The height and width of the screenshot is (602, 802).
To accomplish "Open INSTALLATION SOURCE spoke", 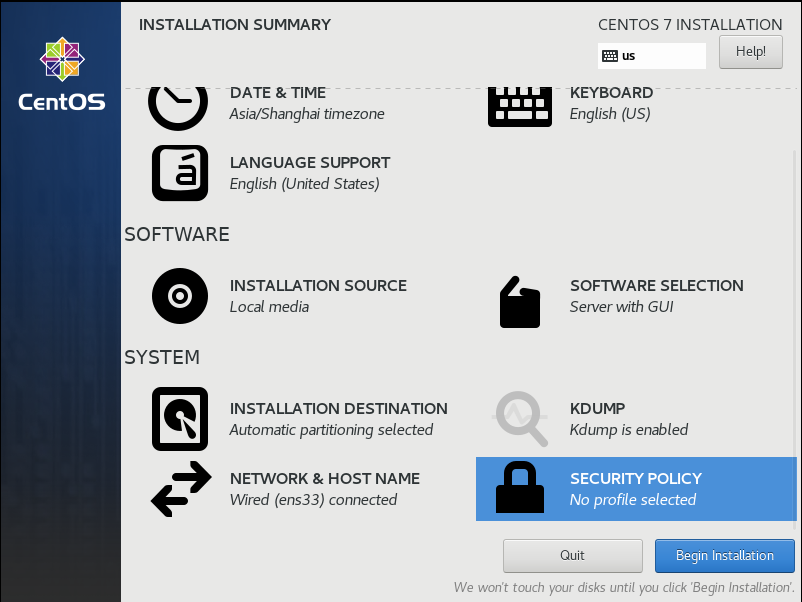I will [x=318, y=285].
